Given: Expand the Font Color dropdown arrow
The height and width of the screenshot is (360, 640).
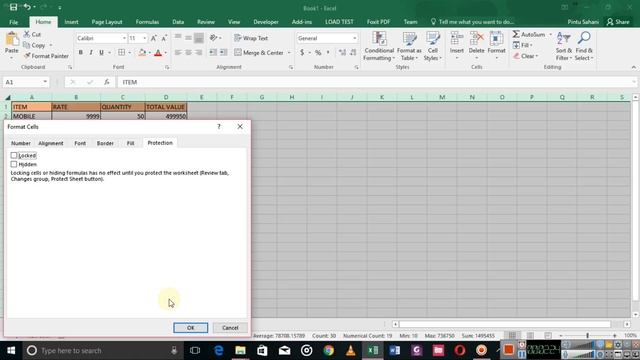Looking at the screenshot, I should (165, 53).
